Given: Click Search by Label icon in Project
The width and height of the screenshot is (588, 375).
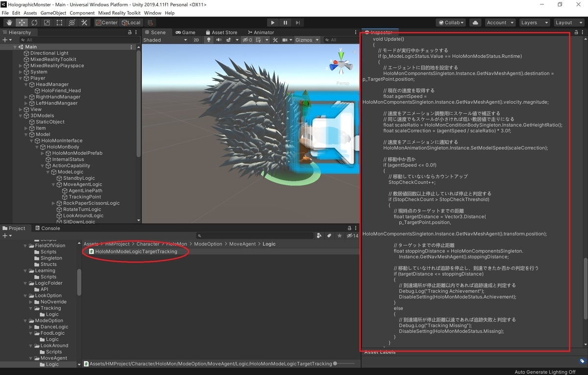Looking at the screenshot, I should tap(329, 236).
